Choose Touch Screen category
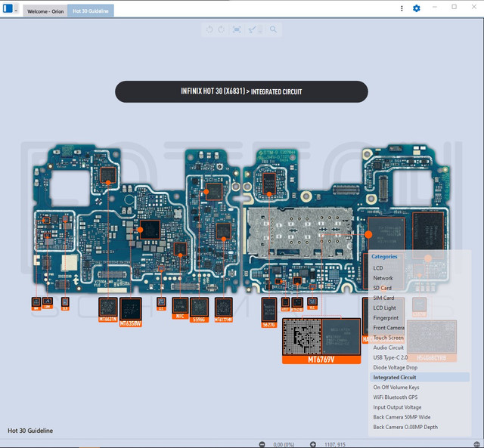Image resolution: width=484 pixels, height=448 pixels. pos(388,338)
